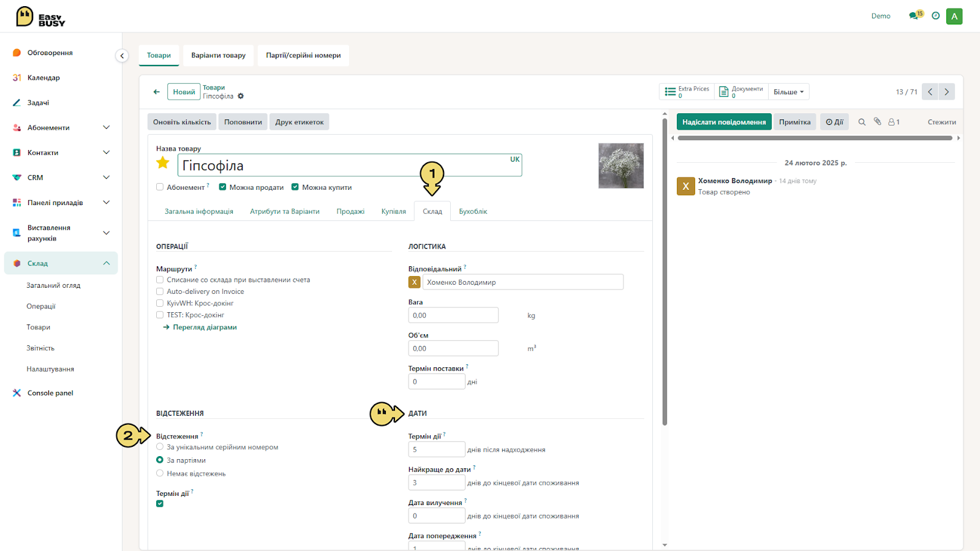Click the product image of Гіпсофіла
The width and height of the screenshot is (980, 551).
(x=621, y=166)
